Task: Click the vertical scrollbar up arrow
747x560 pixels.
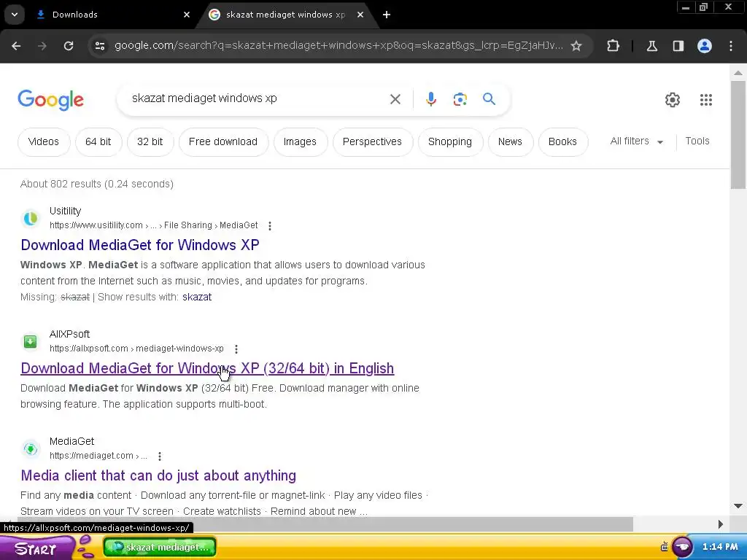Action: (738, 73)
